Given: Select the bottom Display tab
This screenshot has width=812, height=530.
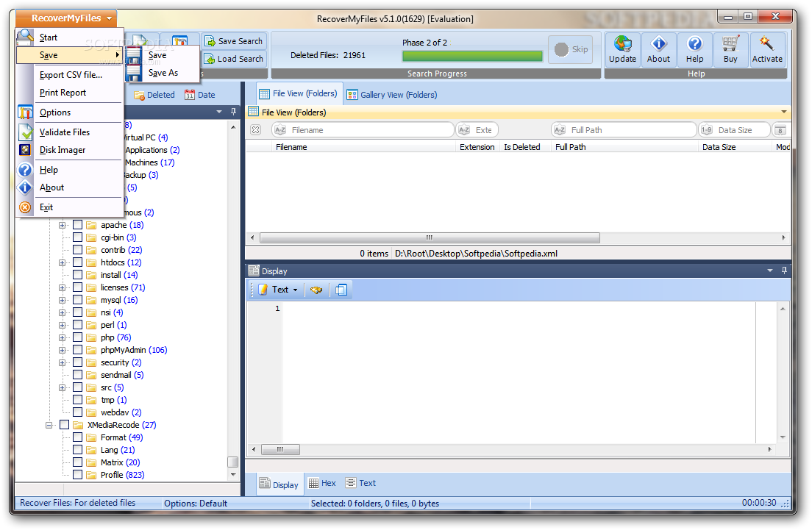Looking at the screenshot, I should [x=279, y=484].
